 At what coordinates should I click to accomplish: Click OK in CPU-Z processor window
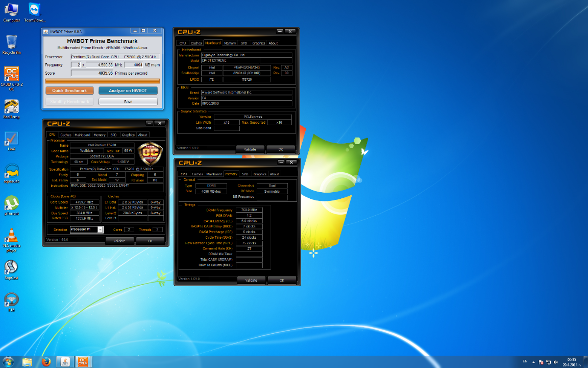150,241
